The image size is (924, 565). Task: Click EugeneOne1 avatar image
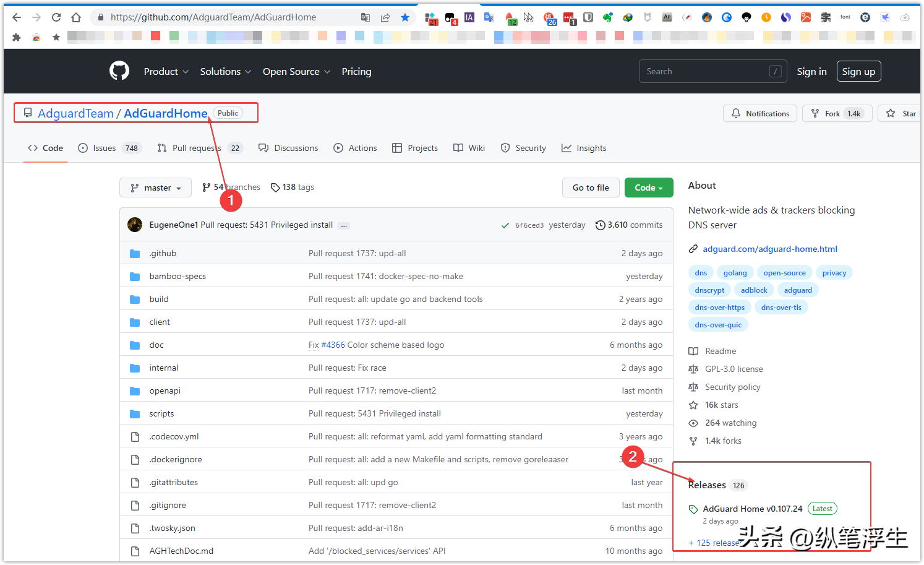point(135,225)
